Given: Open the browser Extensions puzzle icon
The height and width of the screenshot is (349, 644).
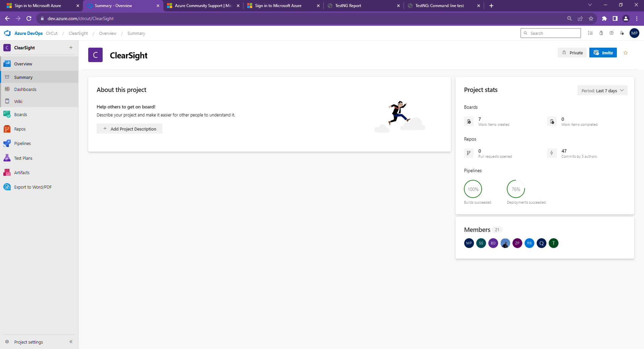Looking at the screenshot, I should click(x=604, y=18).
